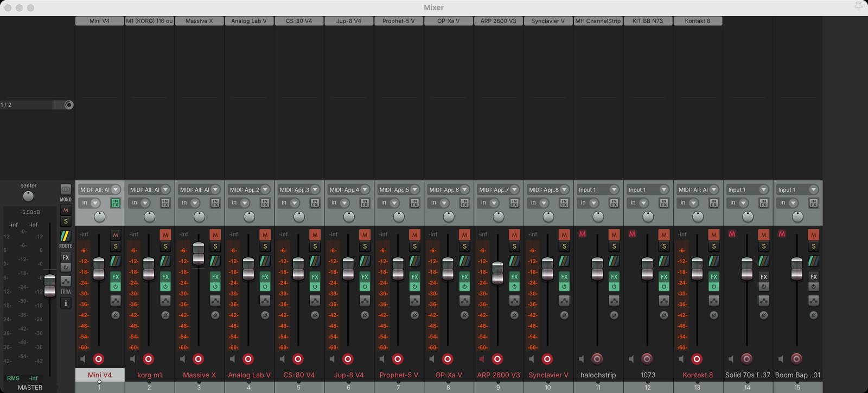Open the envelope icon on the Analog Lab V track
The height and width of the screenshot is (393, 868).
point(265,300)
